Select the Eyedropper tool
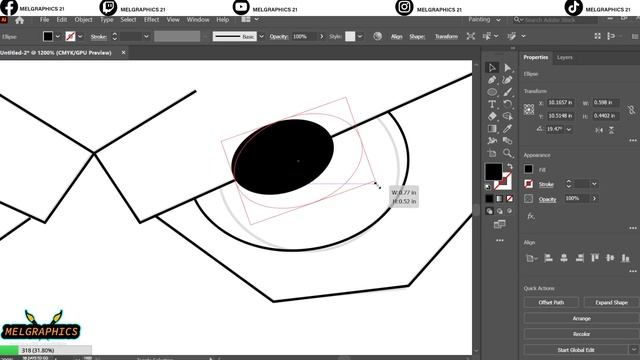Image resolution: width=640 pixels, height=360 pixels. coord(507,129)
